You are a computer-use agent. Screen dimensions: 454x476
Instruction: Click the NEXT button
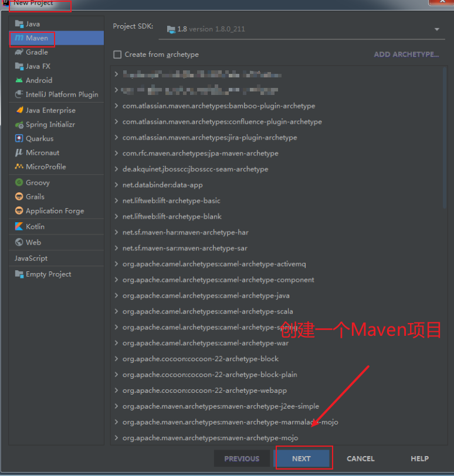tap(301, 458)
